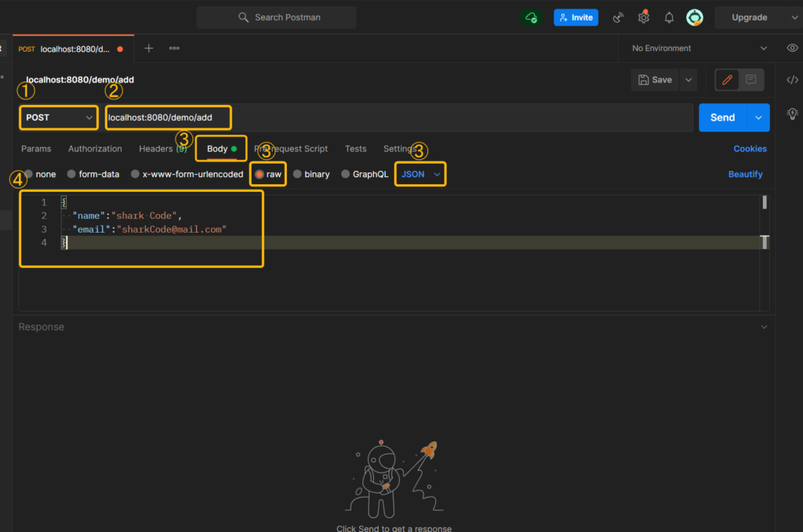Click the environment quick look eye icon

click(x=792, y=48)
